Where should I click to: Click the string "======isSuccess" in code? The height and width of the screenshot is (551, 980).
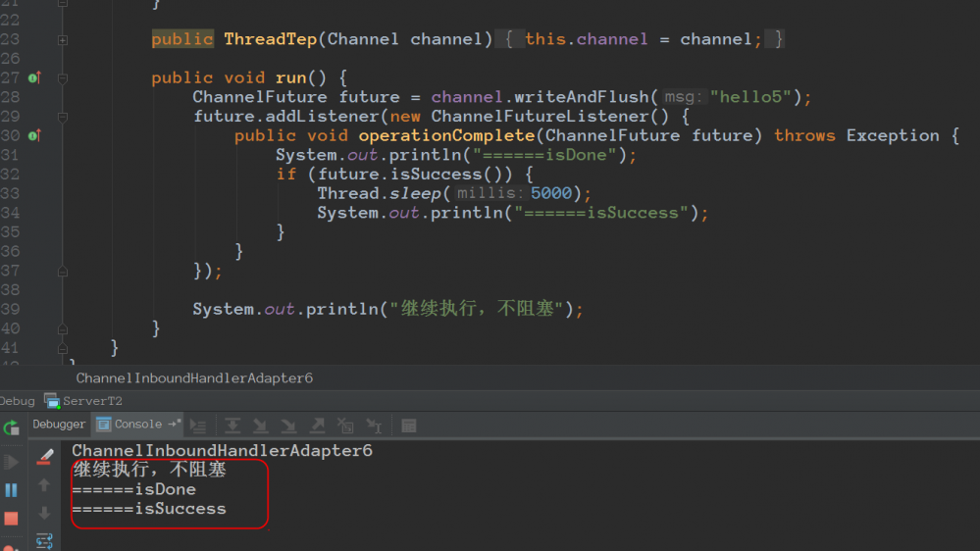pyautogui.click(x=601, y=213)
